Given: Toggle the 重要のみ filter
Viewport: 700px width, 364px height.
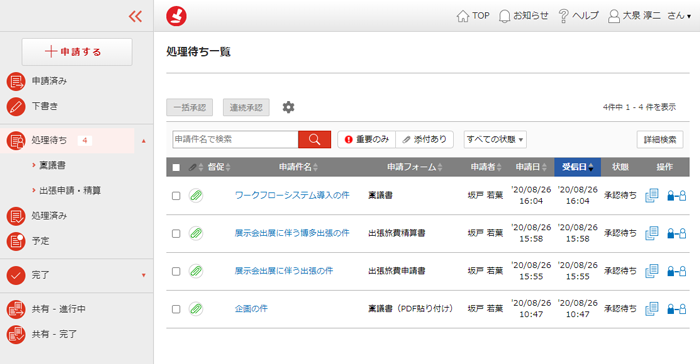Looking at the screenshot, I should tap(367, 139).
